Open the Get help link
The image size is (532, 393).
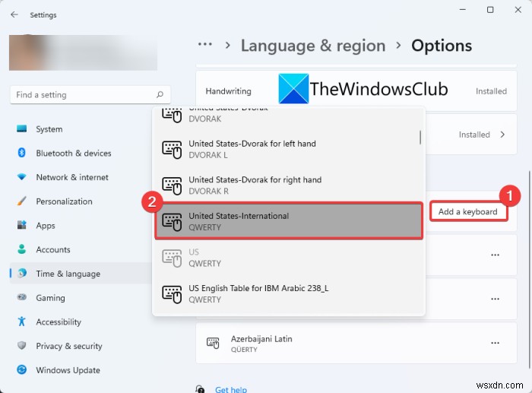point(231,389)
